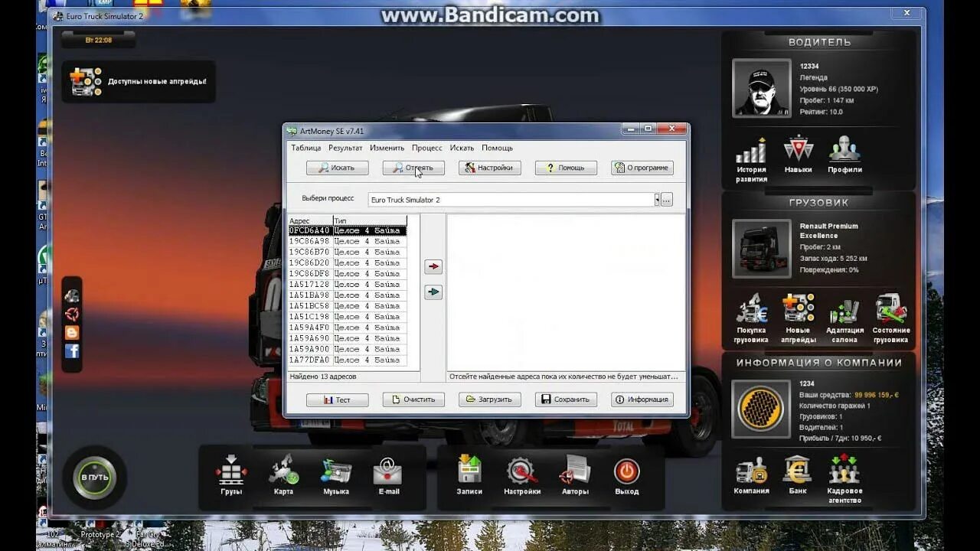980x551 pixels.
Task: Move all addresses right with green arrow
Action: 433,292
